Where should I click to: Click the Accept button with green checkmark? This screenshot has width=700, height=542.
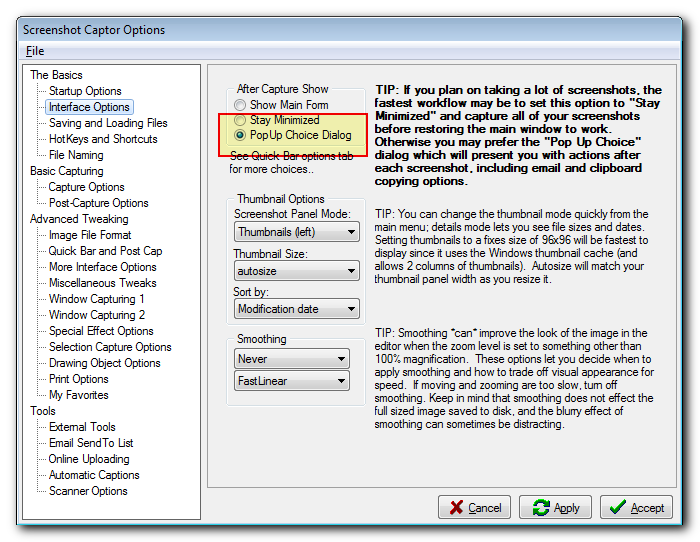tap(636, 508)
